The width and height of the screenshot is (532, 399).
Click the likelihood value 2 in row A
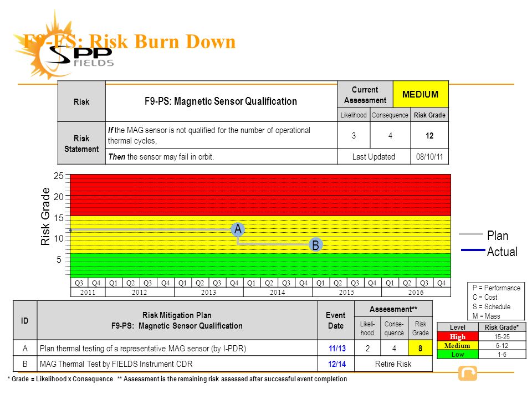click(367, 349)
